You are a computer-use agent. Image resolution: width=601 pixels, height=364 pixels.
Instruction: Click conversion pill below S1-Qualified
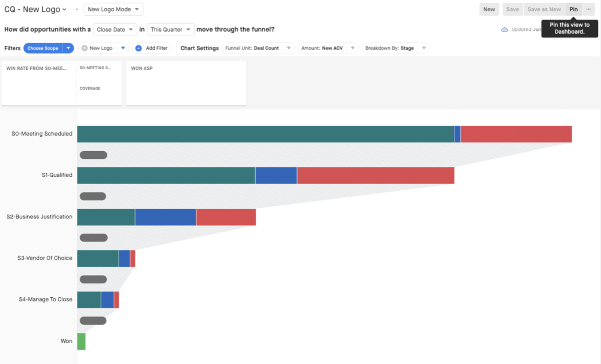click(x=93, y=196)
